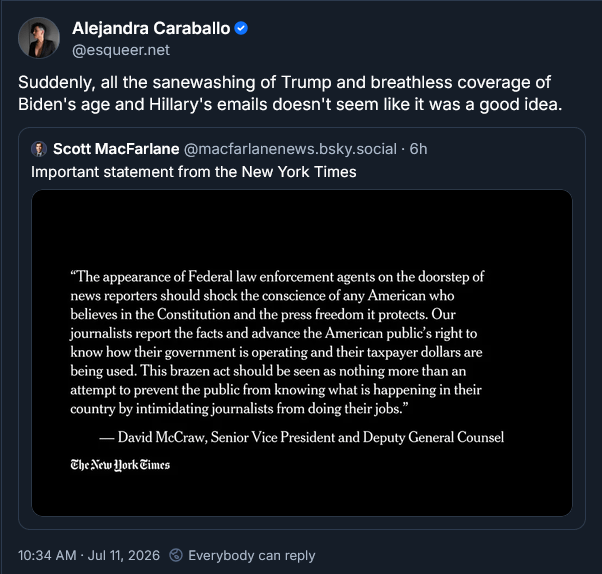Open the @macfarlanenews.bsky.social handle

[x=290, y=149]
